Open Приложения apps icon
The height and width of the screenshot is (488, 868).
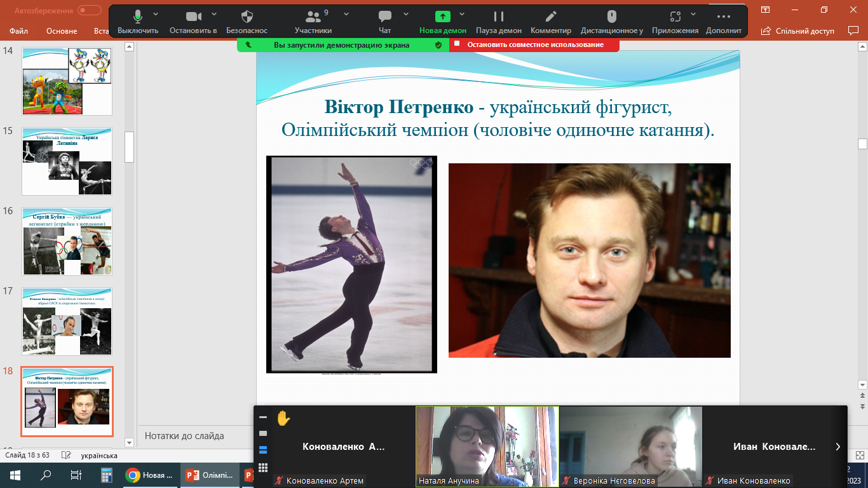click(x=675, y=17)
